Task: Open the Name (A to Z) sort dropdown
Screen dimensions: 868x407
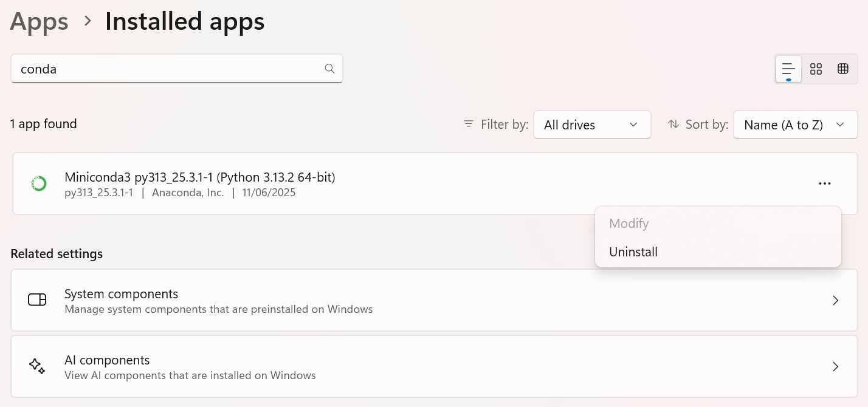Action: 795,125
